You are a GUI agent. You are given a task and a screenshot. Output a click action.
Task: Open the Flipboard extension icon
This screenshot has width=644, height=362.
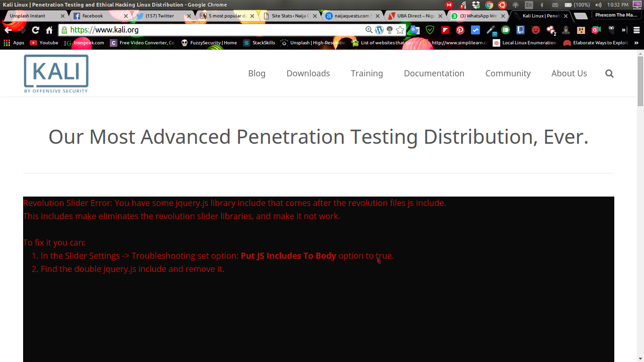tap(445, 30)
